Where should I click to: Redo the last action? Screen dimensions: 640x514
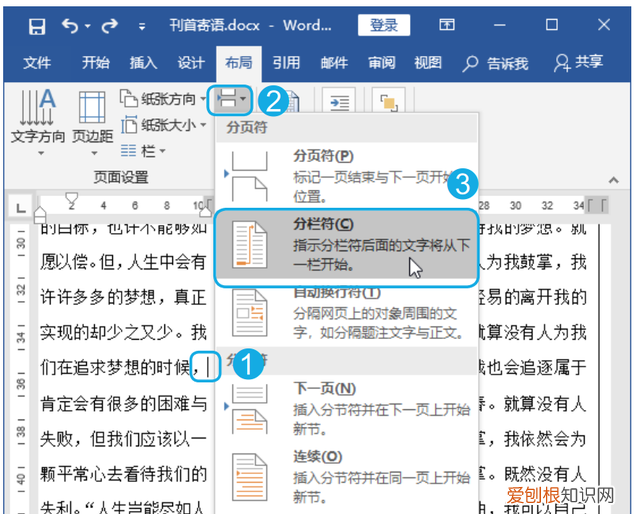pyautogui.click(x=109, y=26)
